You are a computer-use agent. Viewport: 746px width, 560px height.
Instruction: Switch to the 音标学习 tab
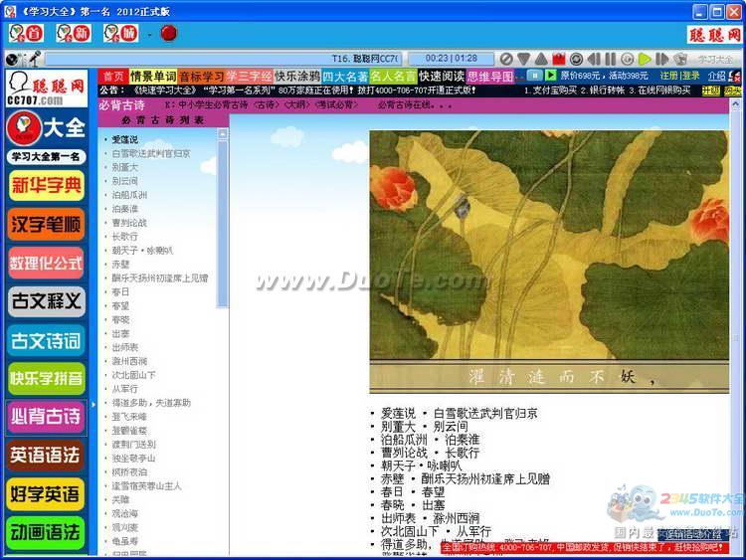[201, 77]
